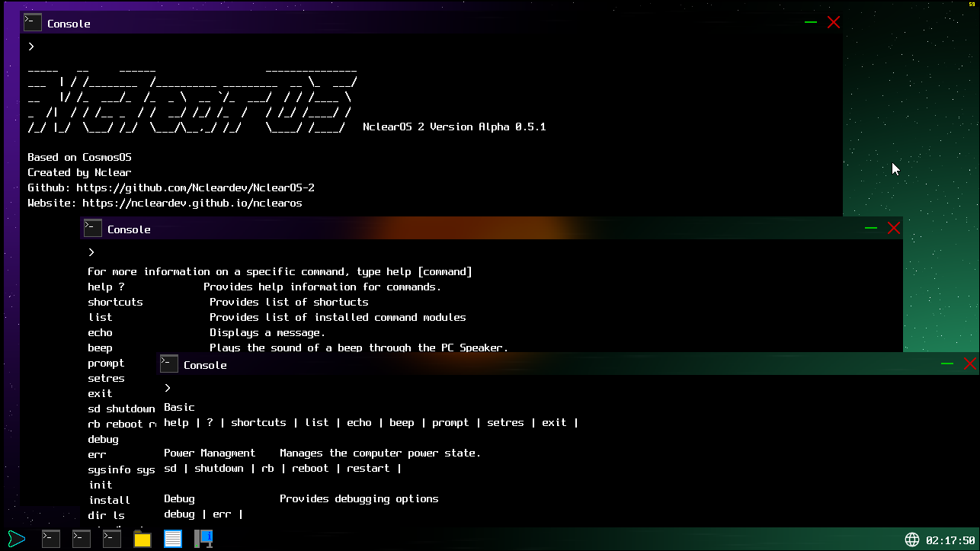The width and height of the screenshot is (980, 551).
Task: Select the Website URL line in top console
Action: point(165,203)
